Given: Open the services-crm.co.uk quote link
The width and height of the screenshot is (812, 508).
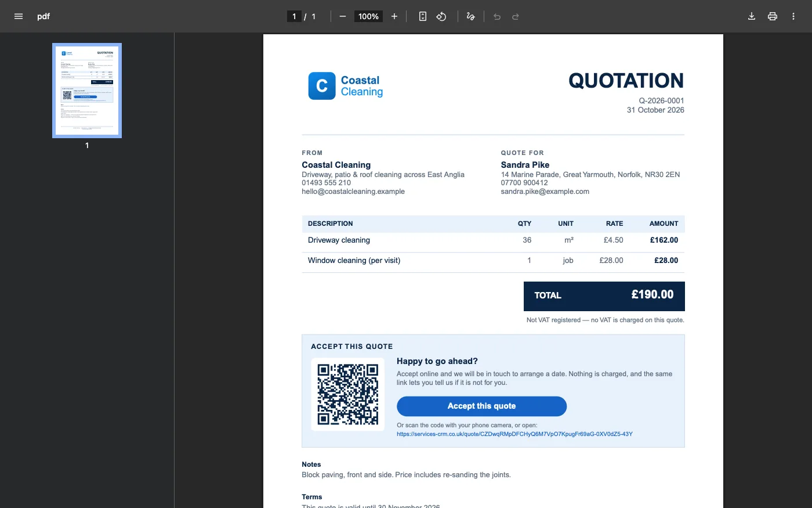Looking at the screenshot, I should coord(514,434).
